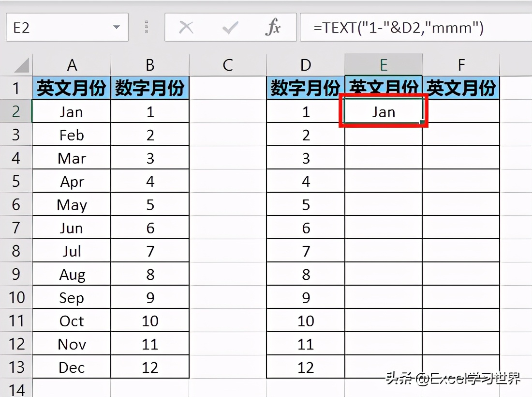Click the Cancel (X) formula bar icon

tap(186, 27)
